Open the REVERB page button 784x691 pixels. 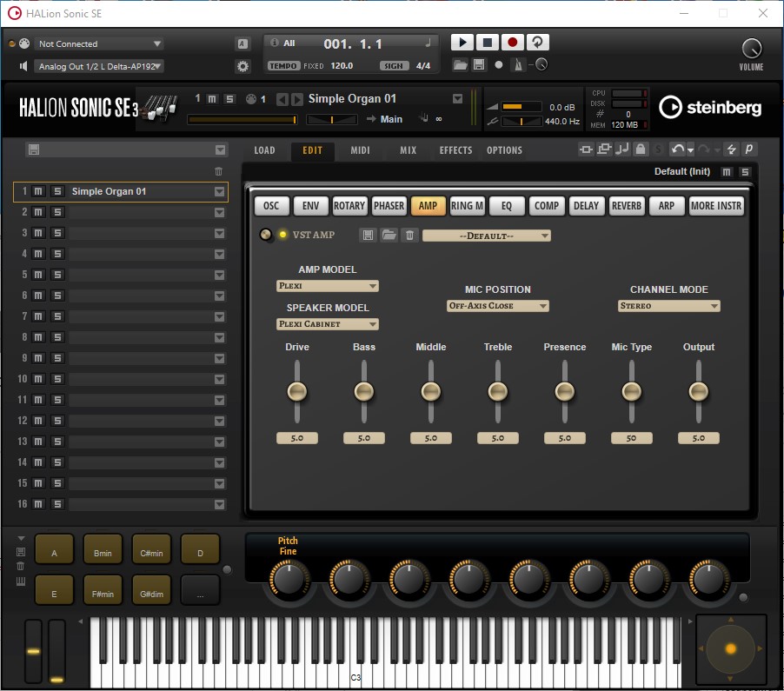coord(627,206)
